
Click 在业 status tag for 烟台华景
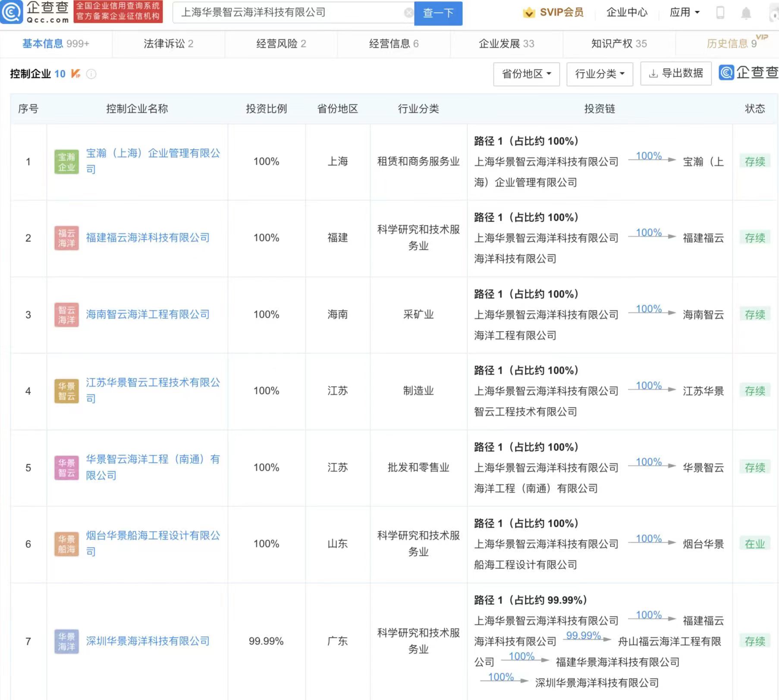[x=755, y=544]
